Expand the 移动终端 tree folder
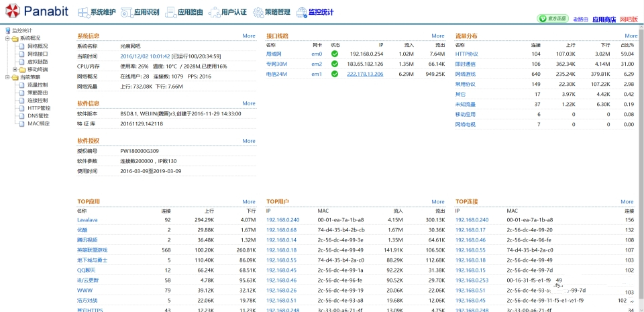The image size is (644, 312). click(15, 69)
